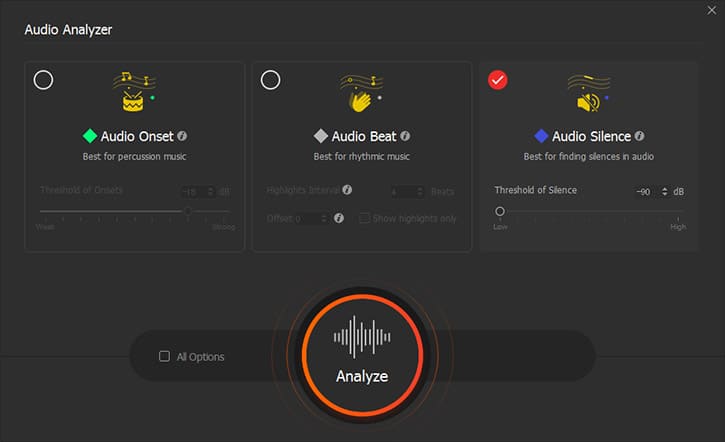Image resolution: width=725 pixels, height=442 pixels.
Task: Uncheck the Audio Silence red checkmark
Action: (x=498, y=80)
